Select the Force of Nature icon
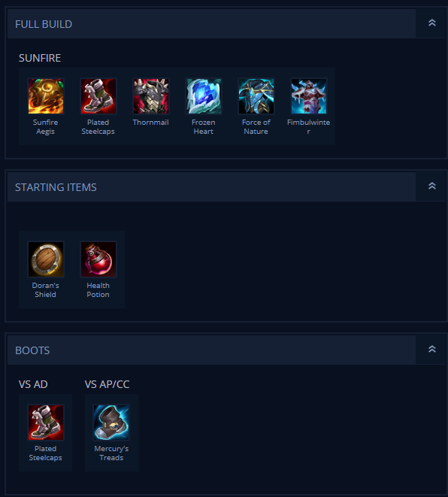This screenshot has width=448, height=497. (x=256, y=96)
